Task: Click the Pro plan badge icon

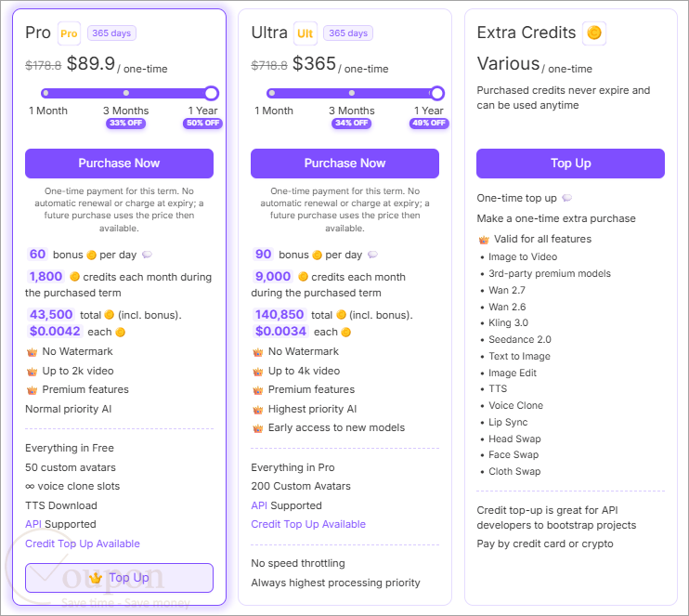Action: (69, 33)
